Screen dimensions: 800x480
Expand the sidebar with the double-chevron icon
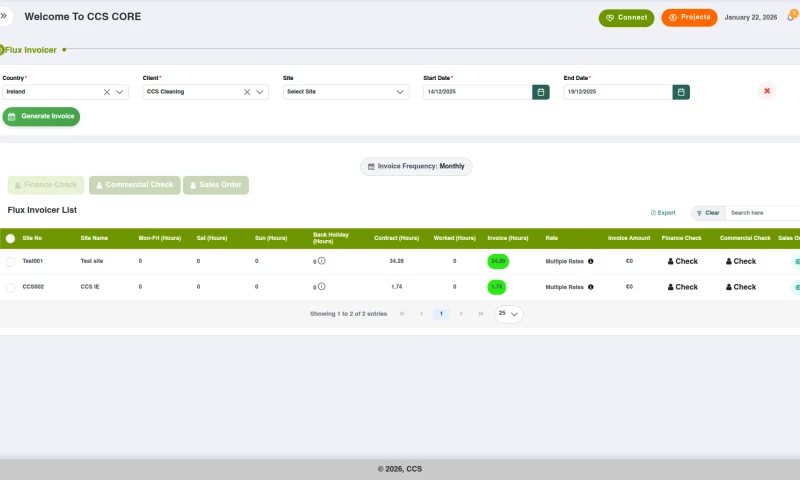(x=4, y=16)
